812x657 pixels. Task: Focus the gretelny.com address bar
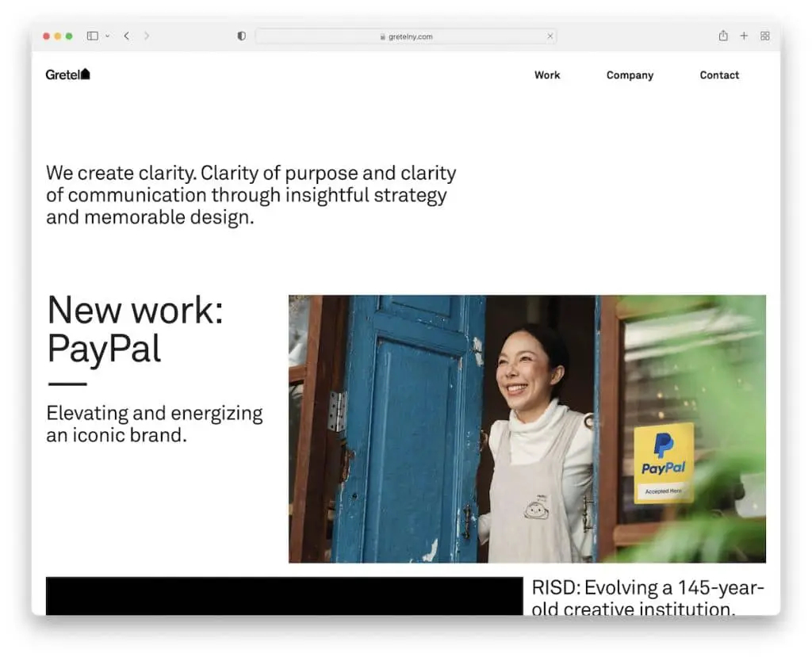click(406, 36)
